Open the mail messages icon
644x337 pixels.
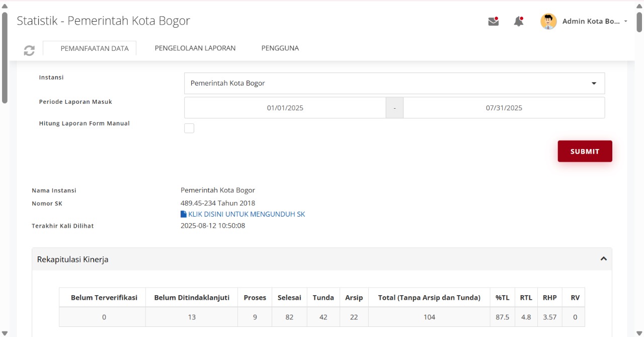(x=494, y=21)
